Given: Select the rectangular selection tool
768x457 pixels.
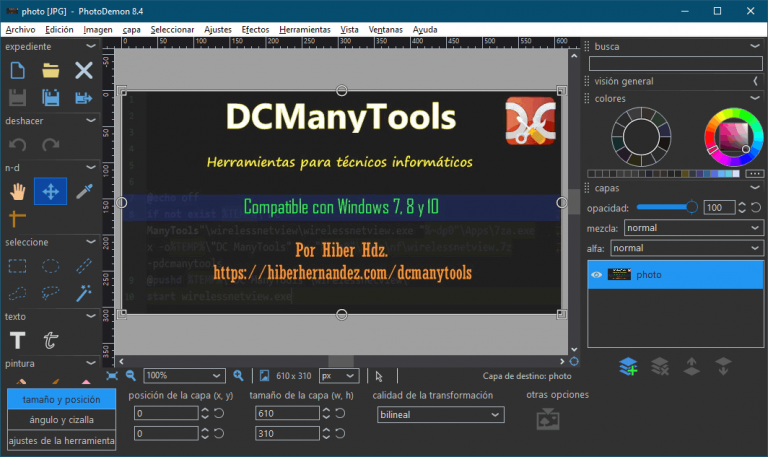Looking at the screenshot, I should pyautogui.click(x=18, y=266).
